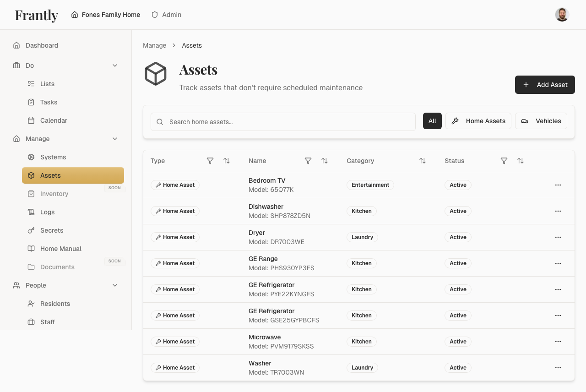This screenshot has width=586, height=392.
Task: Open the Home Manual book icon
Action: pyautogui.click(x=31, y=249)
